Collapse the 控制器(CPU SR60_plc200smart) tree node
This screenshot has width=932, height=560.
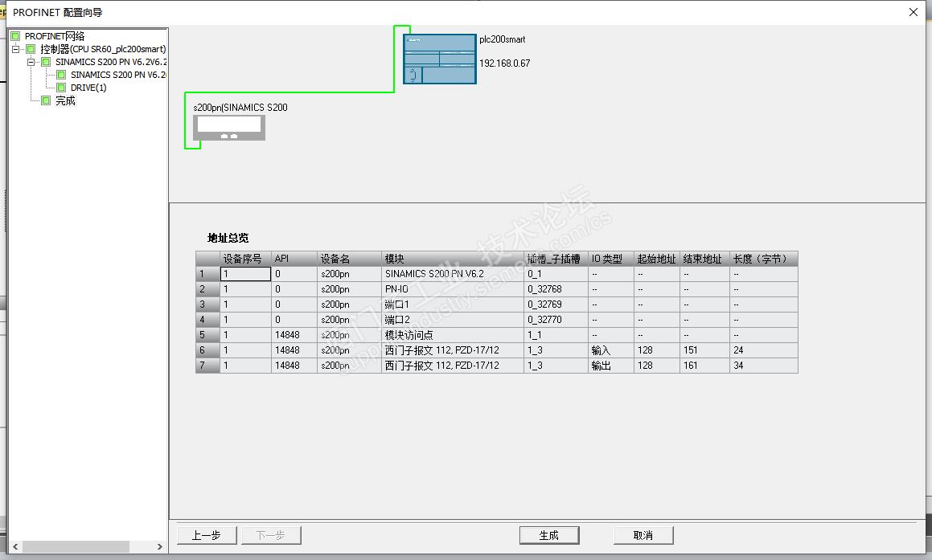click(15, 49)
